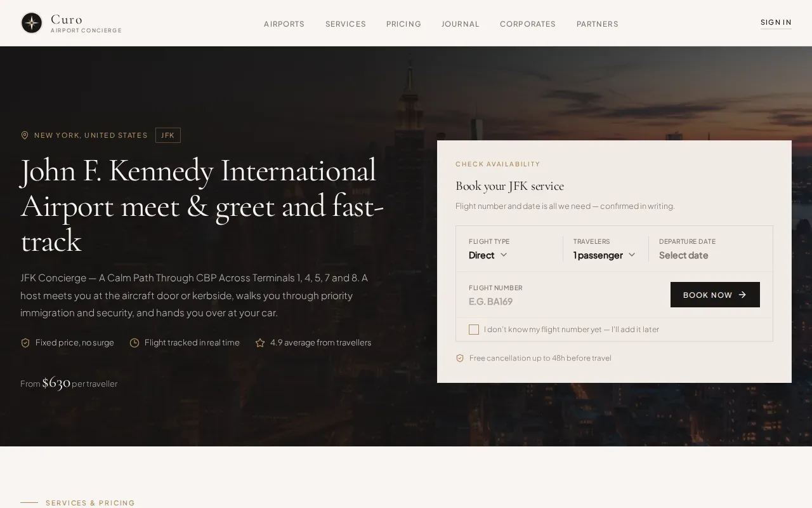Click the shield icon next to Fixed price
Image resolution: width=812 pixels, height=508 pixels.
(25, 343)
